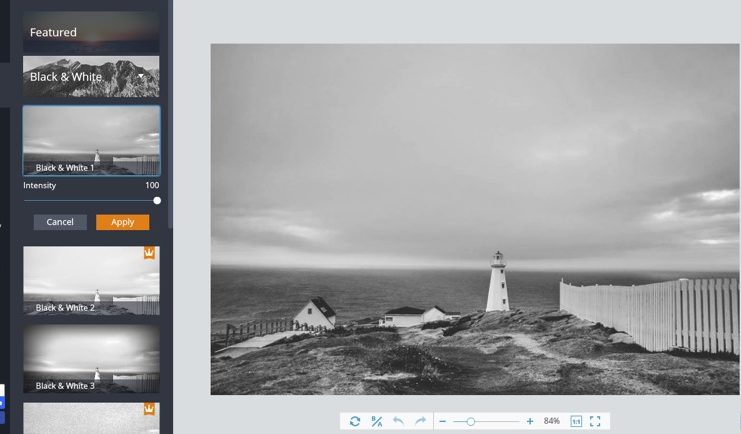741x434 pixels.
Task: Click the crown icon on Black & White 2
Action: point(149,254)
